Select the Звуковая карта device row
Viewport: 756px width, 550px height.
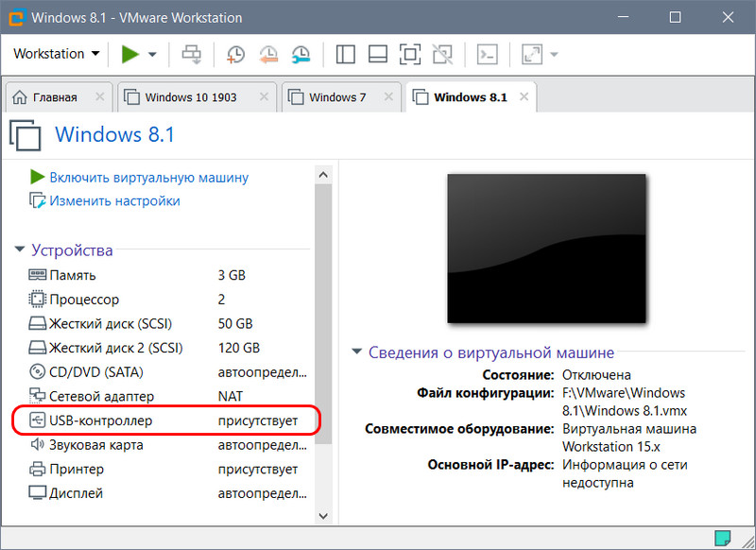pyautogui.click(x=168, y=444)
